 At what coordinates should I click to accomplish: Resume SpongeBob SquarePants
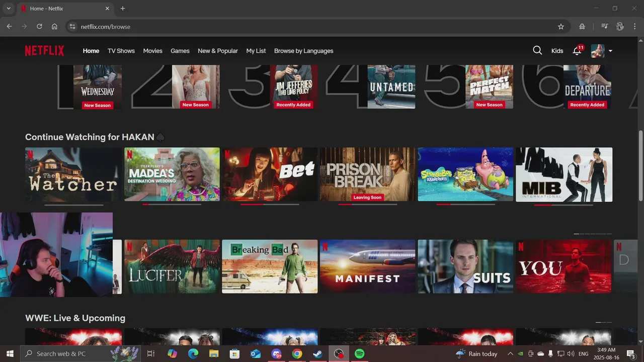(465, 174)
